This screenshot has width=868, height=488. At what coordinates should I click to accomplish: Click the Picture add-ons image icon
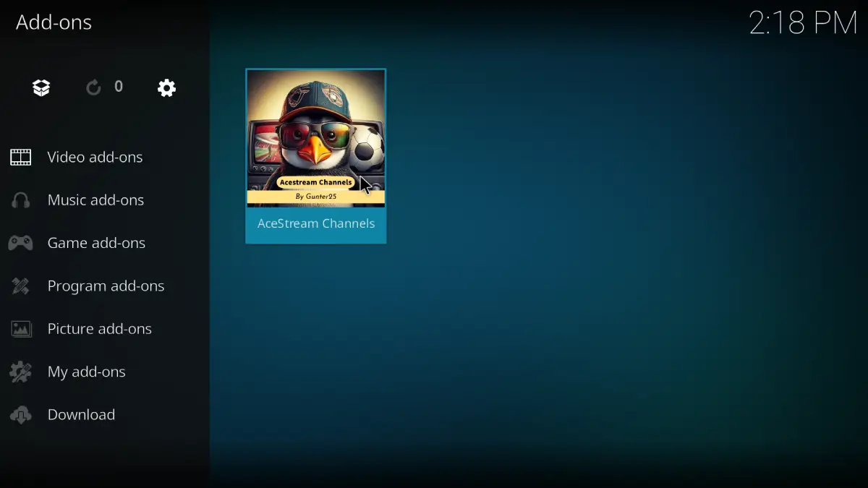[21, 329]
